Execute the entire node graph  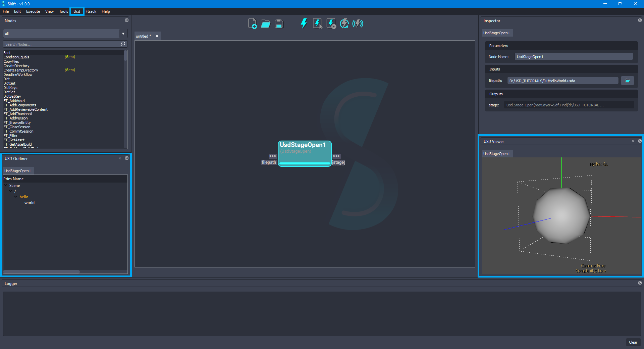coord(304,23)
